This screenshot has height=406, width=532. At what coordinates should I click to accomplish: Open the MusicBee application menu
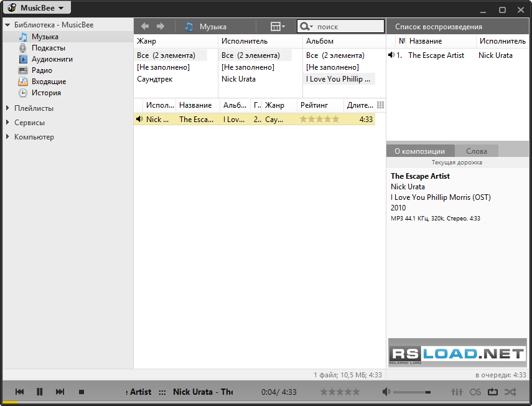point(34,7)
